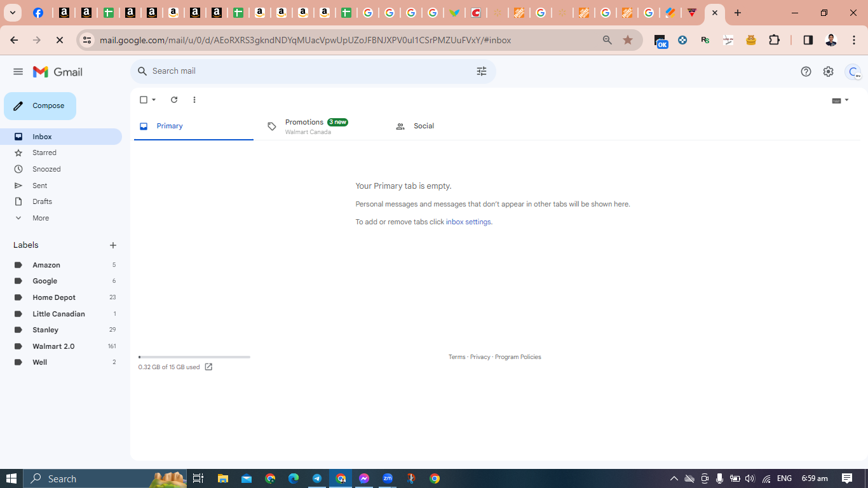Open the volume control in system tray
Image resolution: width=868 pixels, height=488 pixels.
coord(750,478)
